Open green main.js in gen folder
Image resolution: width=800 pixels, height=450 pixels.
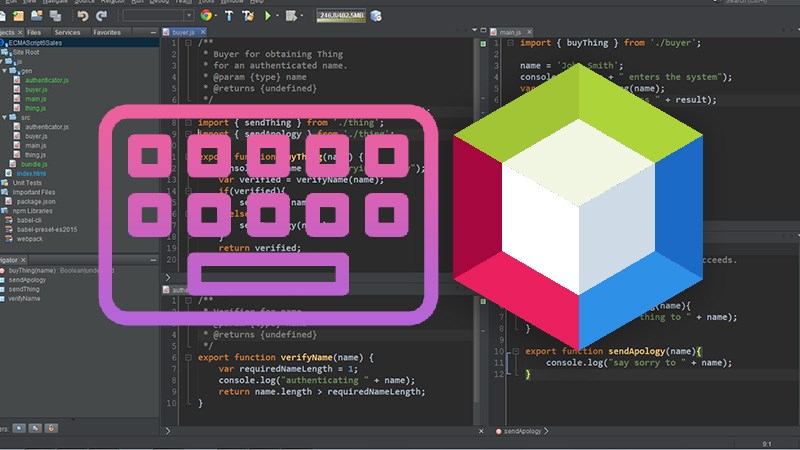[36, 99]
